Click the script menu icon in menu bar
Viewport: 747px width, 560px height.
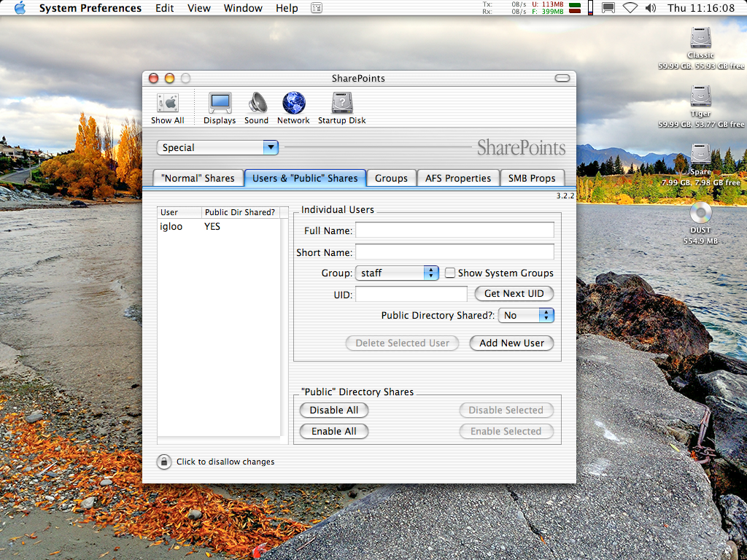(317, 8)
